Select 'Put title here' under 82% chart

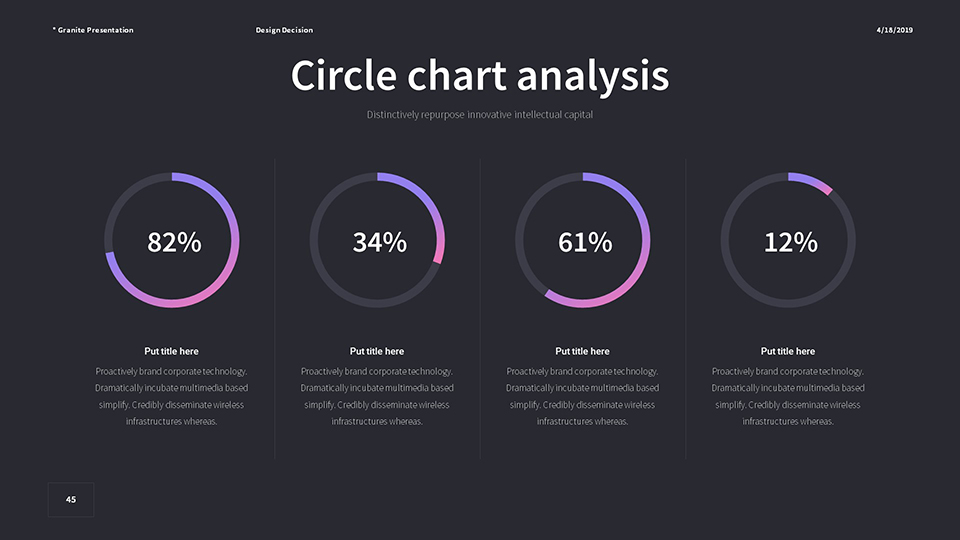click(172, 351)
